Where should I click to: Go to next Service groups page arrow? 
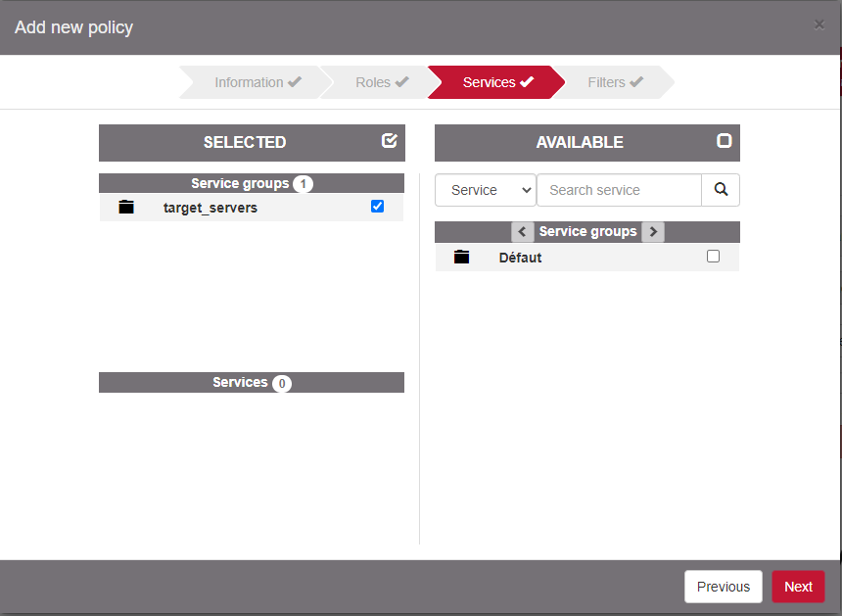coord(653,232)
